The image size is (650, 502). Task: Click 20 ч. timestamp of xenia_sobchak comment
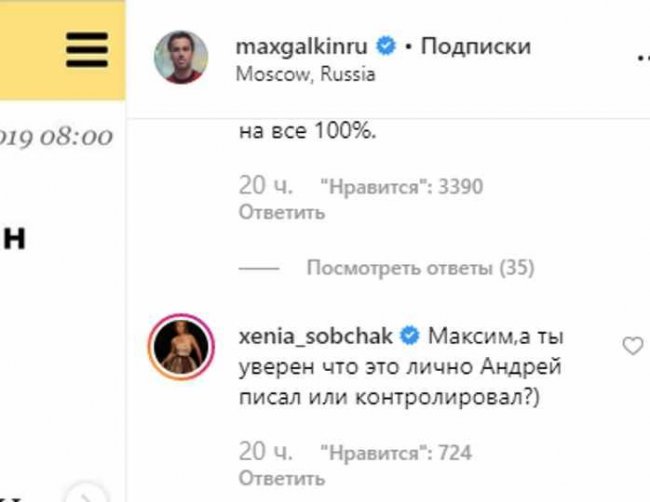pos(264,452)
